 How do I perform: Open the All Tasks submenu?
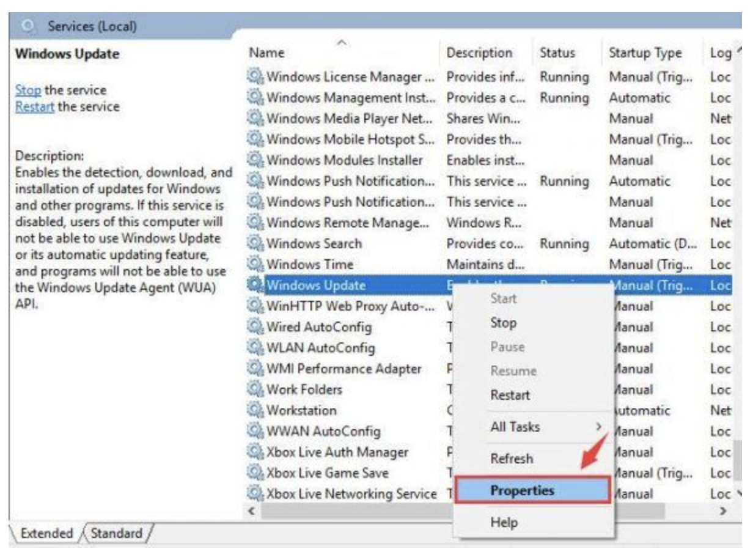(534, 427)
